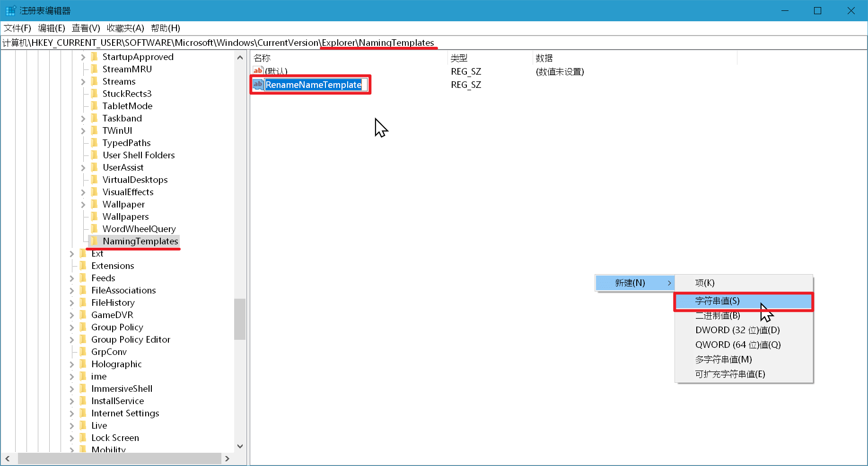Image resolution: width=868 pixels, height=466 pixels.
Task: Open the 收藏夹(A) favorites menu
Action: pos(125,28)
